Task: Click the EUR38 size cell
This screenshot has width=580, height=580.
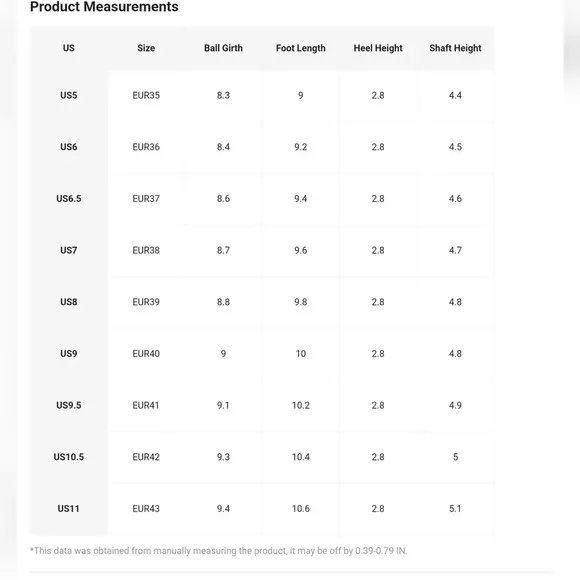Action: pyautogui.click(x=146, y=250)
